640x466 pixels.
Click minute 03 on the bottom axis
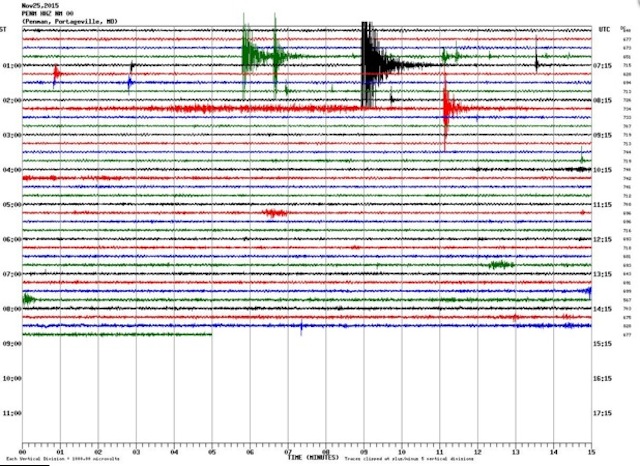136,452
